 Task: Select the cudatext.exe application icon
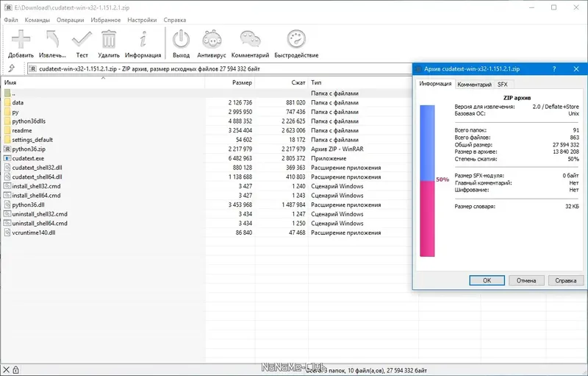[7, 158]
